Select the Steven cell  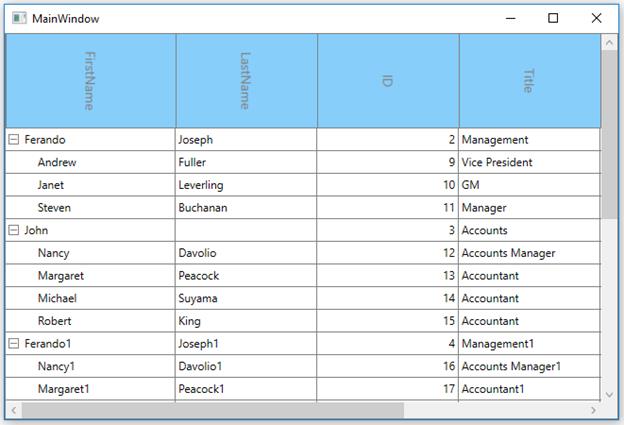[x=90, y=207]
